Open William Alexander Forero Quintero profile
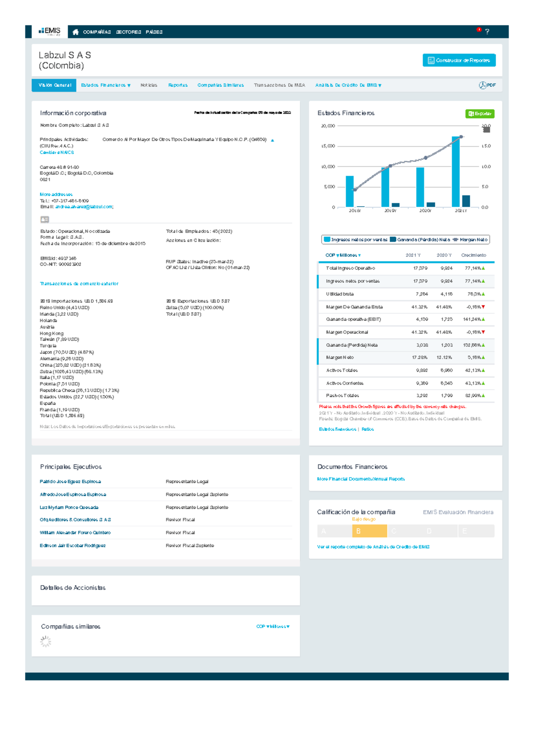 [x=75, y=532]
